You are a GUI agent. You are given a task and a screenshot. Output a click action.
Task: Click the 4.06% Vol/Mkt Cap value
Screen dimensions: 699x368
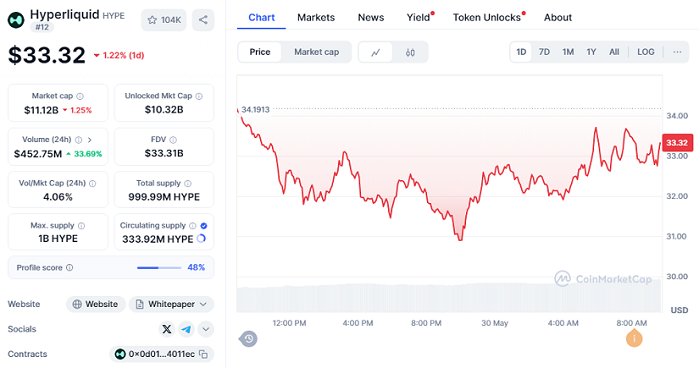(x=58, y=197)
